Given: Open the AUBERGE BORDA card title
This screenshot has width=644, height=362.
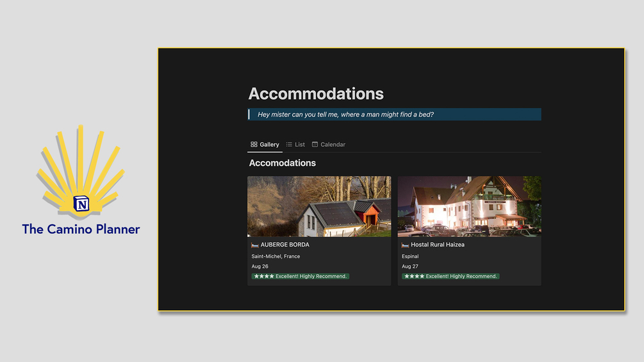Looking at the screenshot, I should 285,245.
